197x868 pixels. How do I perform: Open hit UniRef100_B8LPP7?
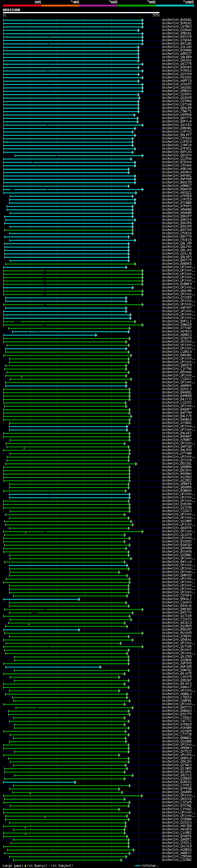click(x=177, y=135)
